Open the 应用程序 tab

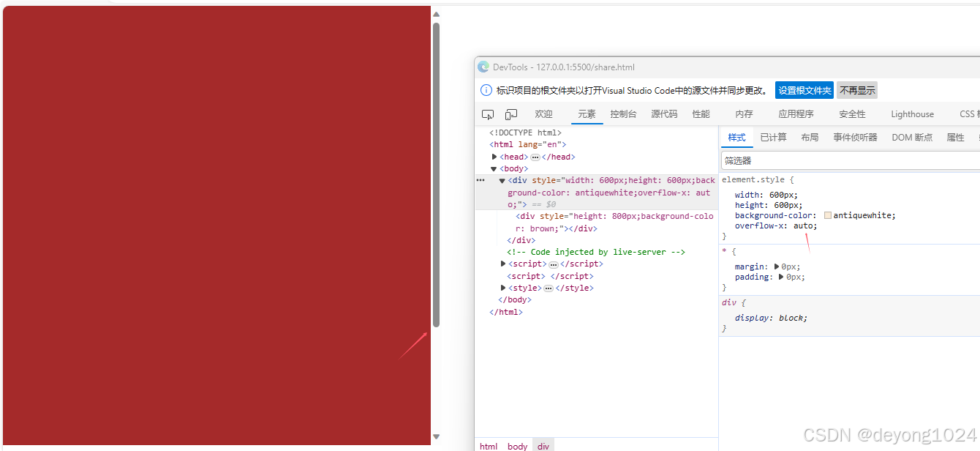pyautogui.click(x=796, y=114)
